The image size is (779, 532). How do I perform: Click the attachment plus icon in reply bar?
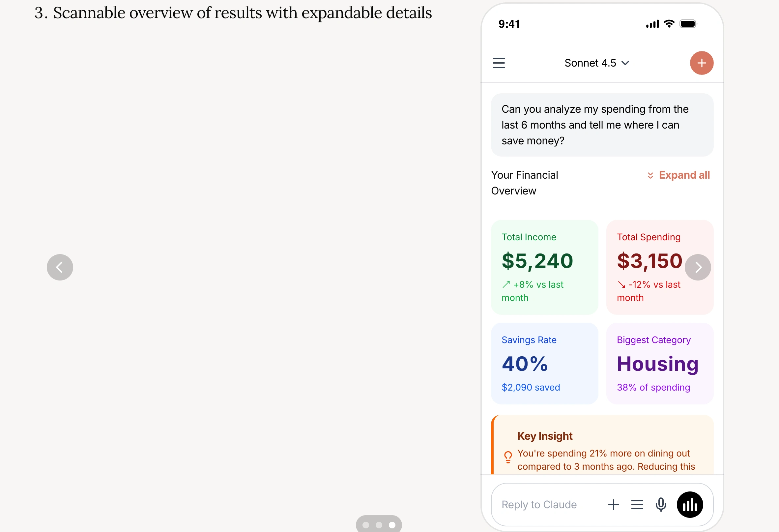coord(613,505)
